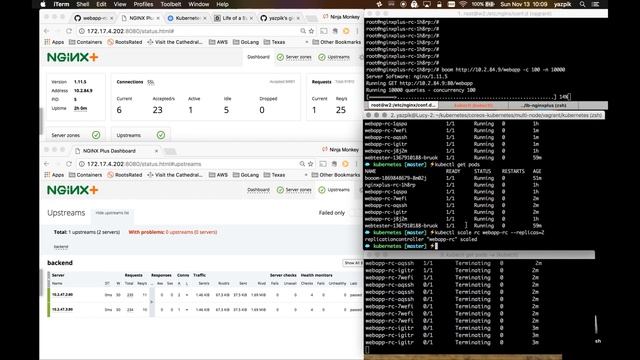This screenshot has width=640, height=360.
Task: Open Containers bookmark folder in lower browser
Action: coord(85,175)
